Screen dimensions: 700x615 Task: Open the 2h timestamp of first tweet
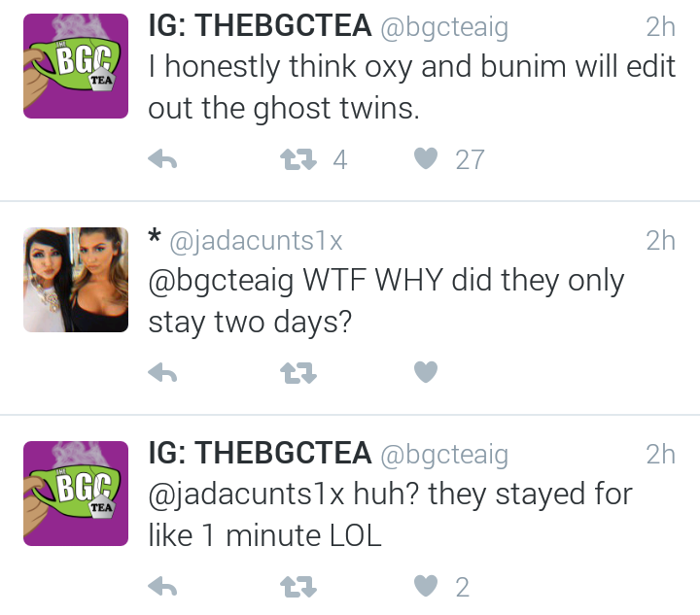click(x=661, y=27)
